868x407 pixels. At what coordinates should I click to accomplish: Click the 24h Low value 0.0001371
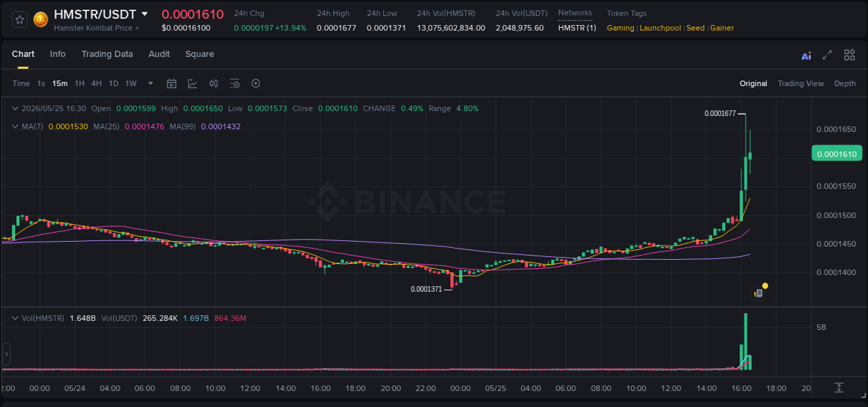pyautogui.click(x=386, y=28)
